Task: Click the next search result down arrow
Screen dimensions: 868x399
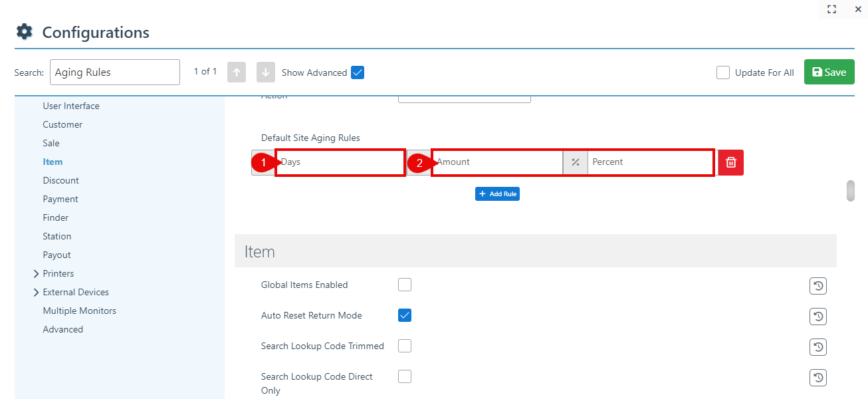Action: click(265, 72)
